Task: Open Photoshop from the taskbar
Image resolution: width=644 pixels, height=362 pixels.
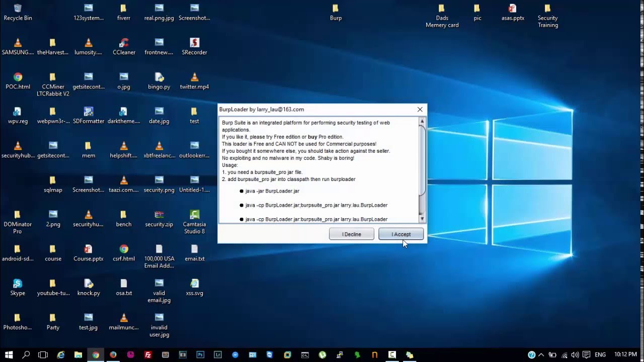Action: tap(200, 354)
